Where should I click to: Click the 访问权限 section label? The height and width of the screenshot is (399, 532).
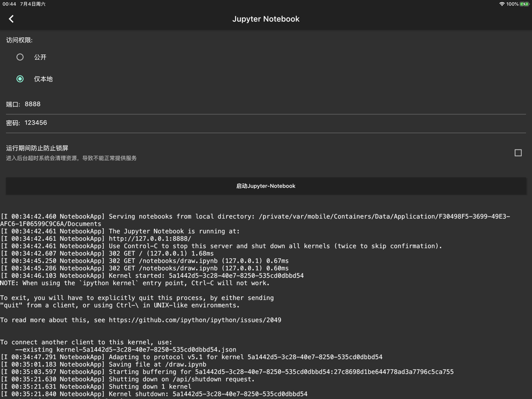click(19, 40)
